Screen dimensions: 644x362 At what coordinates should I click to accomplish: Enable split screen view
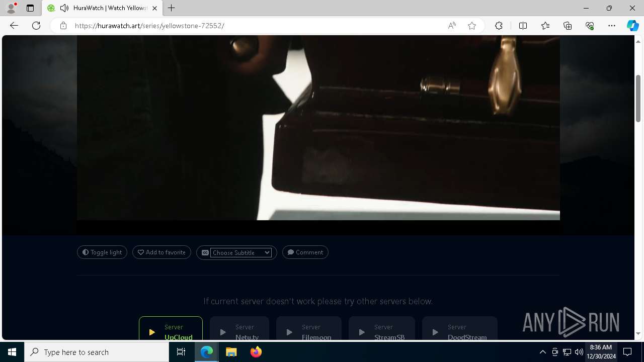tap(523, 26)
